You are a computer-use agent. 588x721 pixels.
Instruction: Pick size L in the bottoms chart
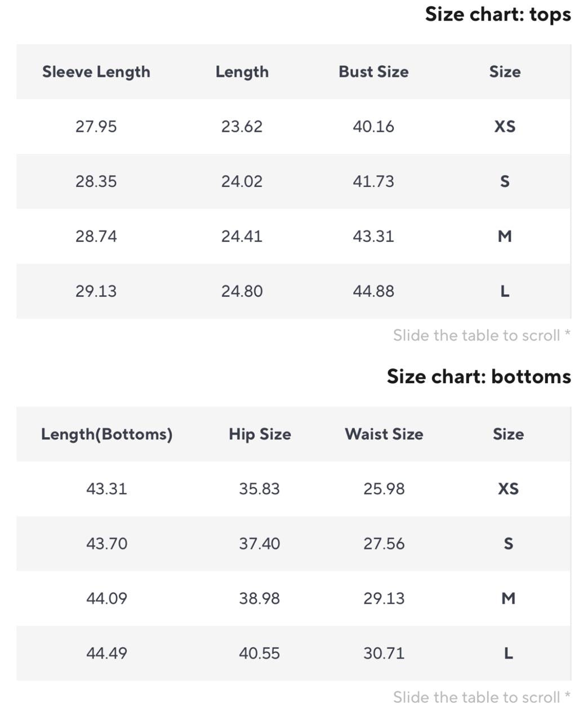[508, 653]
